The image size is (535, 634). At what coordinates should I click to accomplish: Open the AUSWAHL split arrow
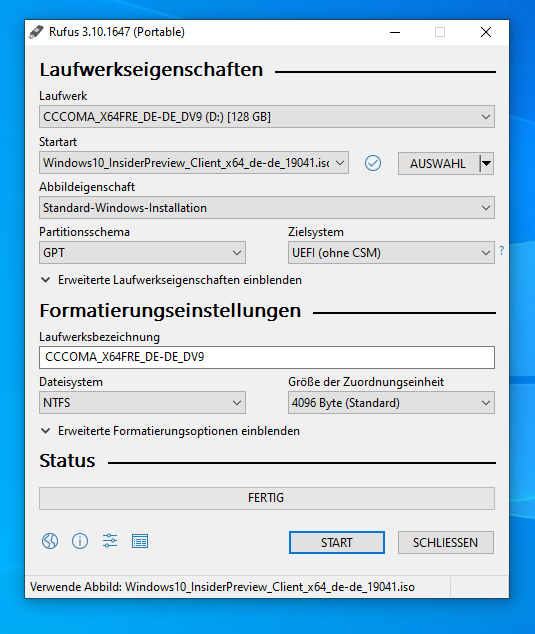click(486, 163)
